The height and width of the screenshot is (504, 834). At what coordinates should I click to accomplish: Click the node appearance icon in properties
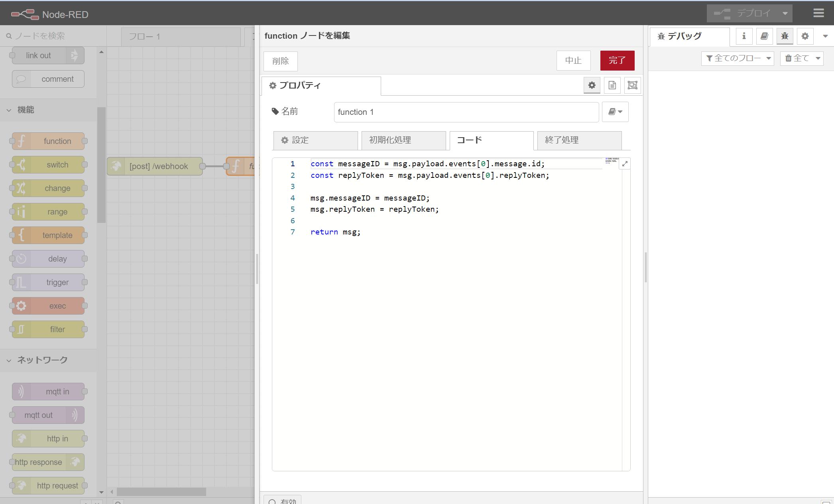pyautogui.click(x=632, y=85)
